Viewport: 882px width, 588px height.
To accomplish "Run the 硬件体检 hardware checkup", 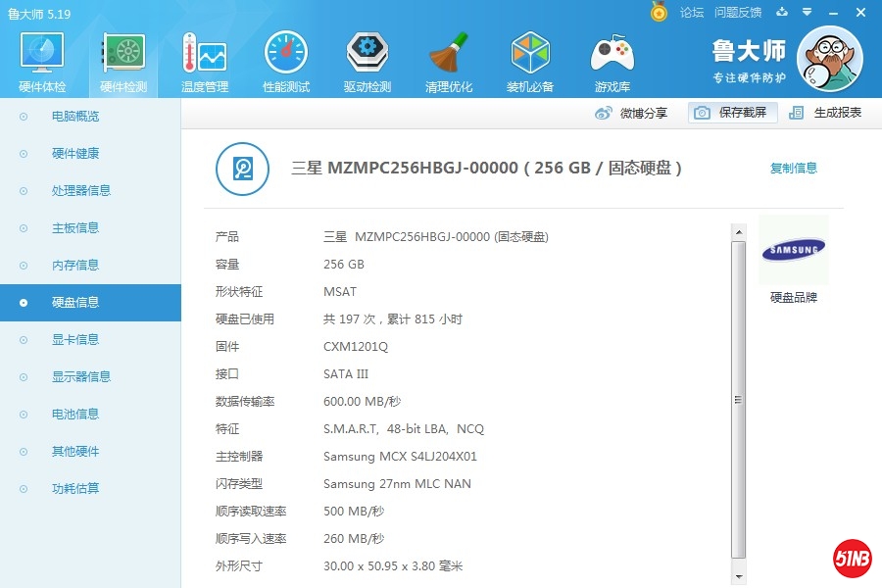I will tap(40, 59).
